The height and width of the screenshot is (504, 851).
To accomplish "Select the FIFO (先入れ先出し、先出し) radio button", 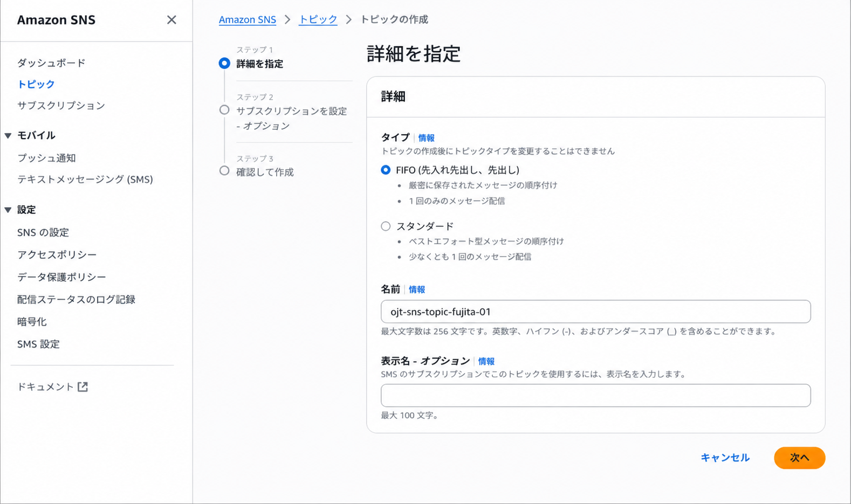I will 386,170.
